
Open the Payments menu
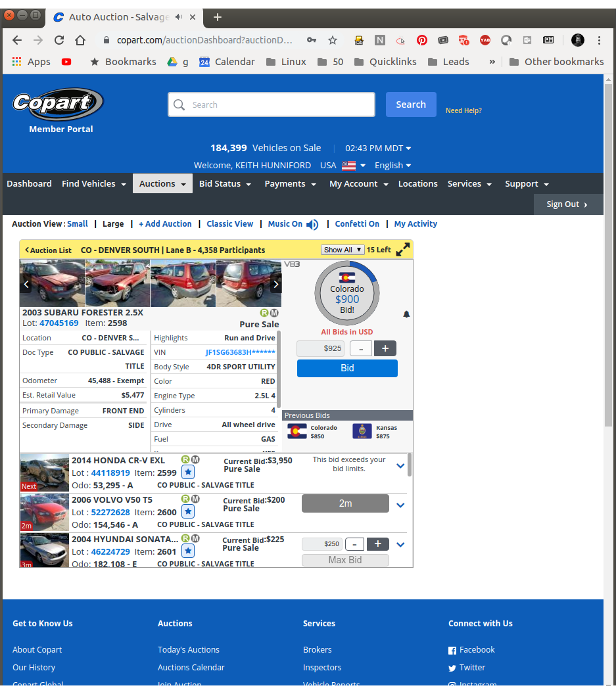[290, 183]
